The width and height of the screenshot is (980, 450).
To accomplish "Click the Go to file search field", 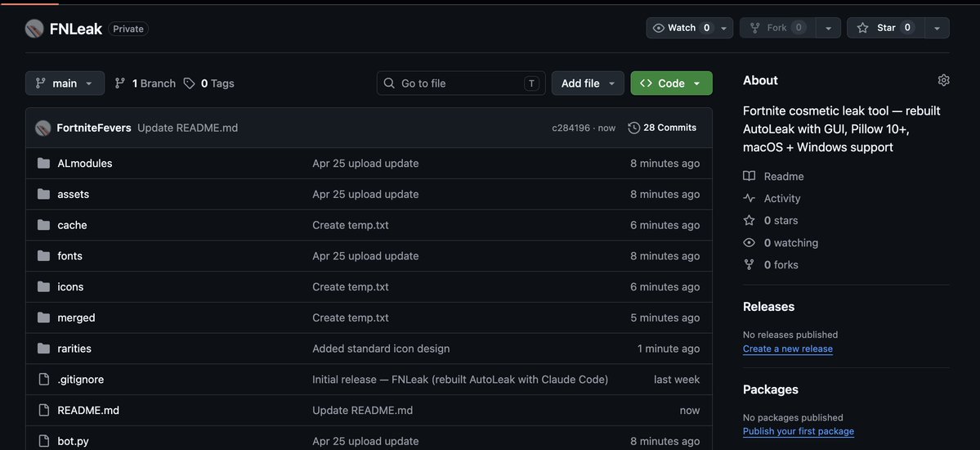I will [x=461, y=83].
